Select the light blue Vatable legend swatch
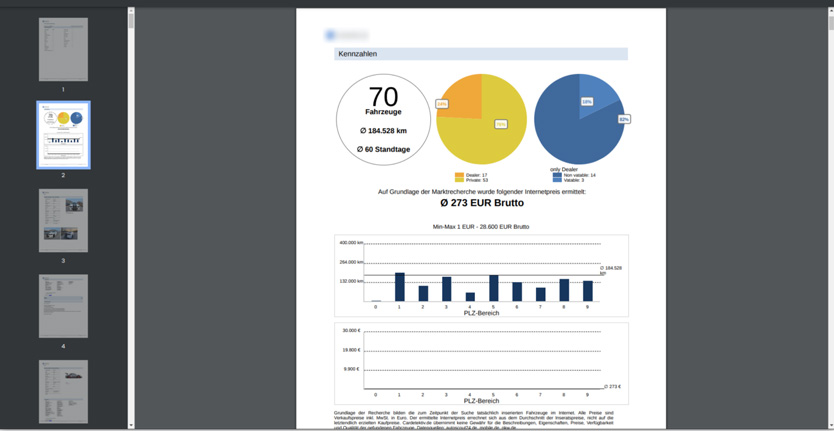This screenshot has height=431, width=834. [x=558, y=181]
